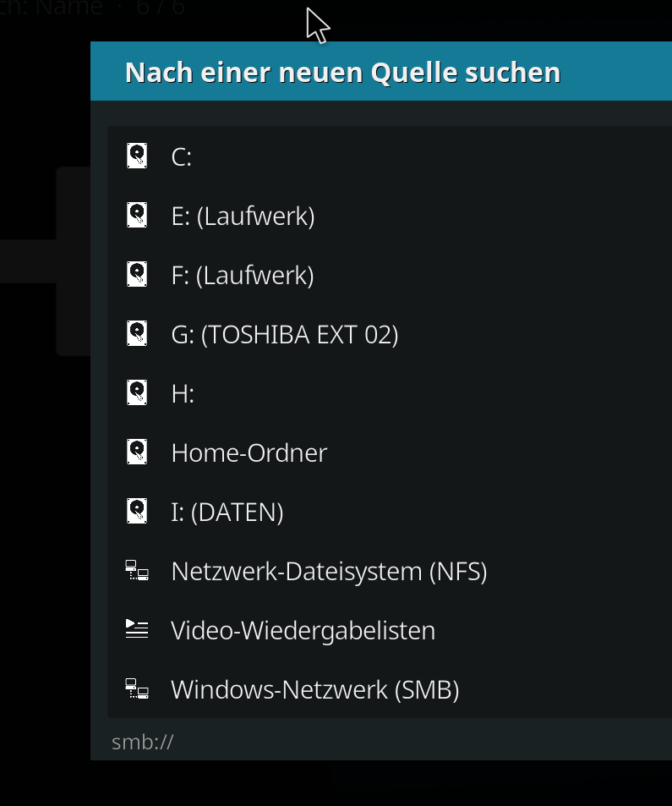672x806 pixels.
Task: Select the I: (DATEN) drive
Action: 390,512
